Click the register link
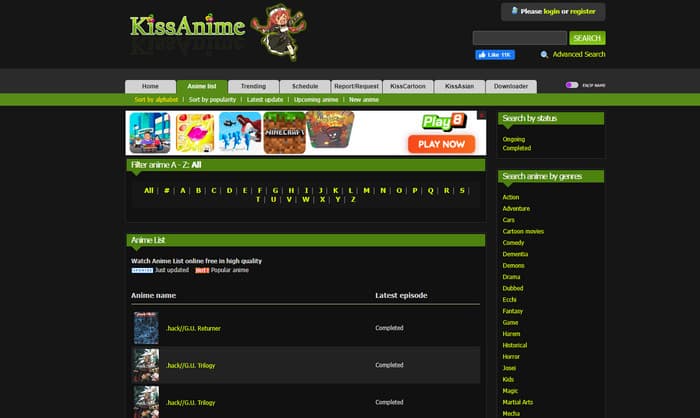The image size is (700, 418). [583, 12]
